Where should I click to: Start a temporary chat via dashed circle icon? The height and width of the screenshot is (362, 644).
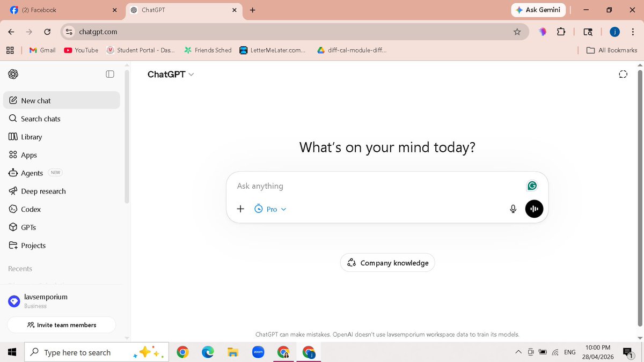(x=623, y=74)
